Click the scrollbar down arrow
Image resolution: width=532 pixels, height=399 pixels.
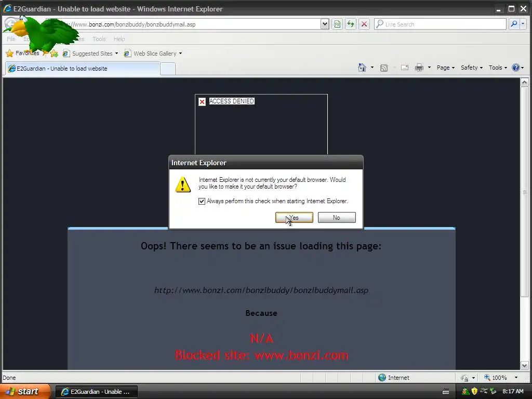pyautogui.click(x=524, y=365)
